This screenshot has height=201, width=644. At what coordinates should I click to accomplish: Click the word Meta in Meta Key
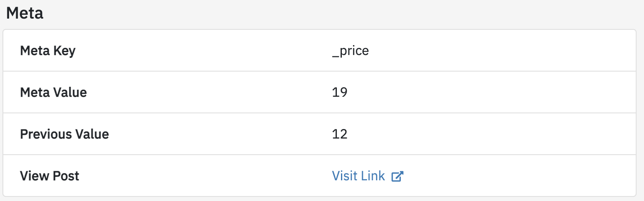pyautogui.click(x=36, y=50)
